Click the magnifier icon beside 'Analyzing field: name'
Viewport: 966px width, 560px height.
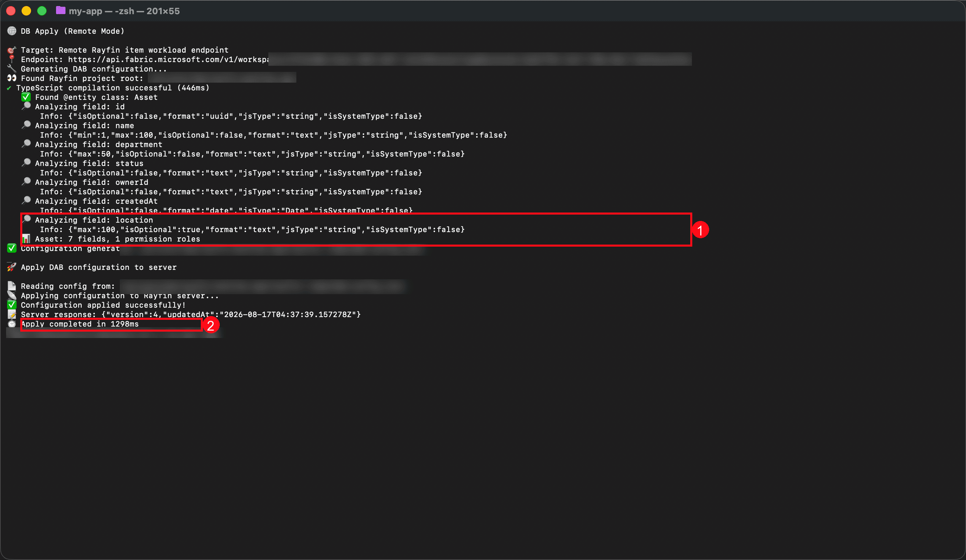(26, 125)
